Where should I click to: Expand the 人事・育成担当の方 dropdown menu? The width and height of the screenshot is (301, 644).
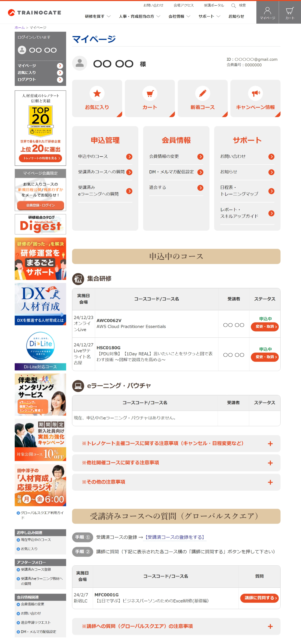coord(140,16)
